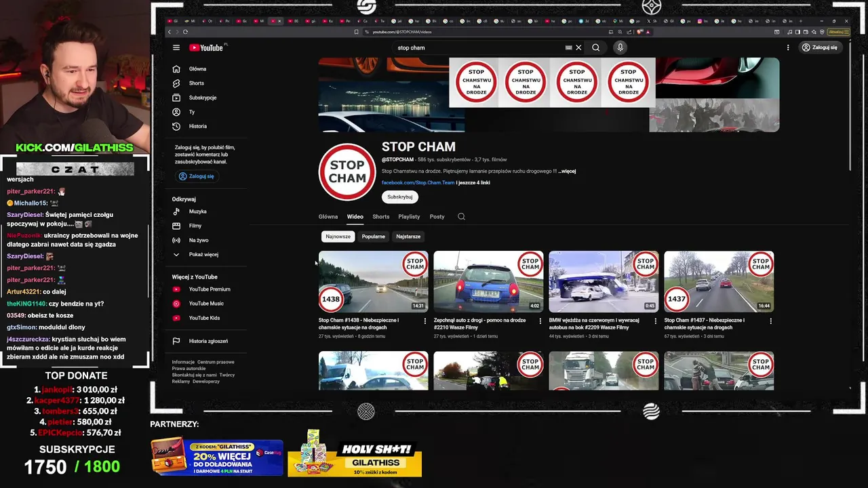Viewport: 868px width, 488px height.
Task: Open Stop Cham #1437 video thumbnail
Action: 719,282
